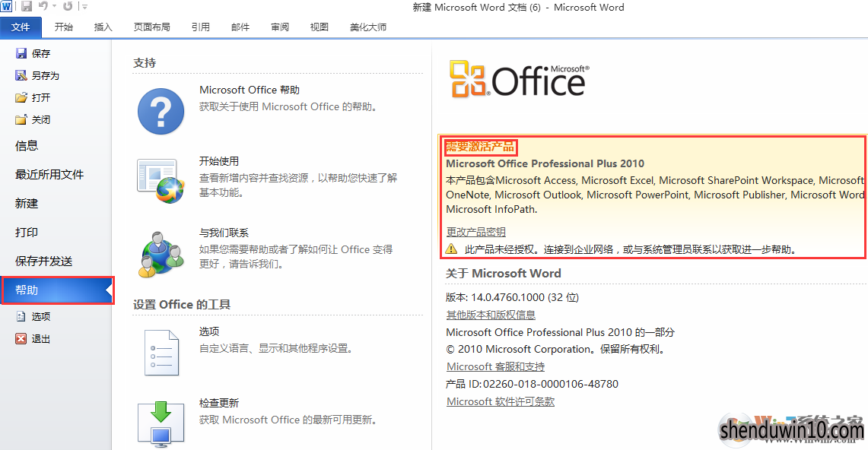Select 帮助 in the backstage menu
The image size is (868, 450).
point(57,290)
